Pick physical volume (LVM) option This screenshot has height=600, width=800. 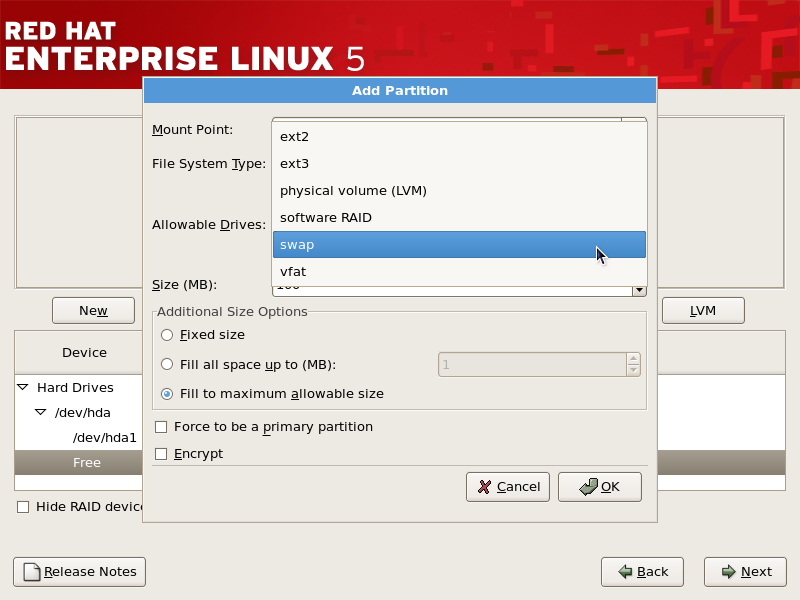pos(459,191)
